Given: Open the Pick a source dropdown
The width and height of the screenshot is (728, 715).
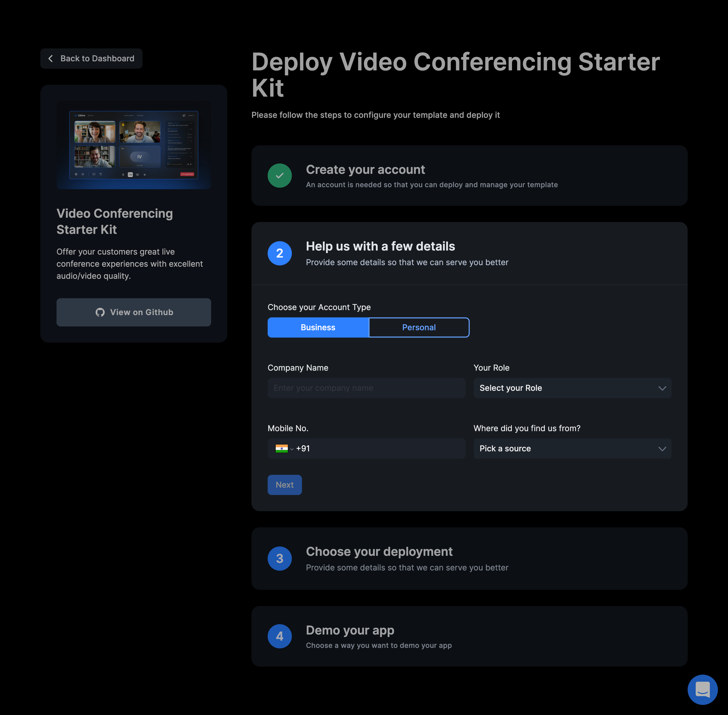Looking at the screenshot, I should click(572, 448).
